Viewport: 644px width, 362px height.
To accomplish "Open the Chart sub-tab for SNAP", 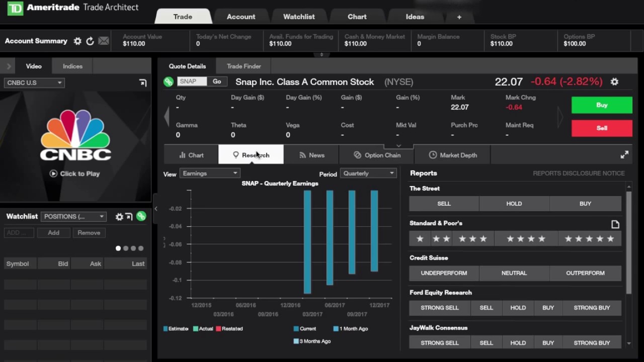I will pyautogui.click(x=191, y=155).
